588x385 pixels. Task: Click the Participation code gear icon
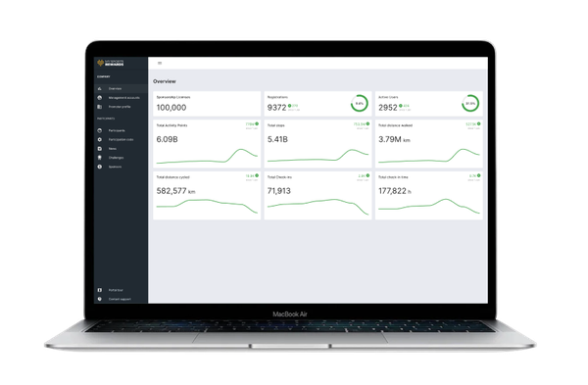point(99,139)
